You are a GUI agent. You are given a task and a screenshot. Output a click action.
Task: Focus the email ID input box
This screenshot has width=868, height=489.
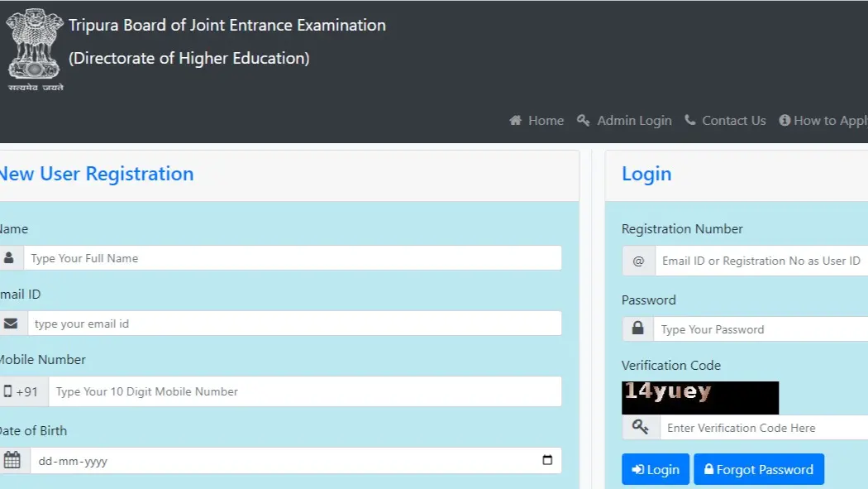click(x=294, y=324)
